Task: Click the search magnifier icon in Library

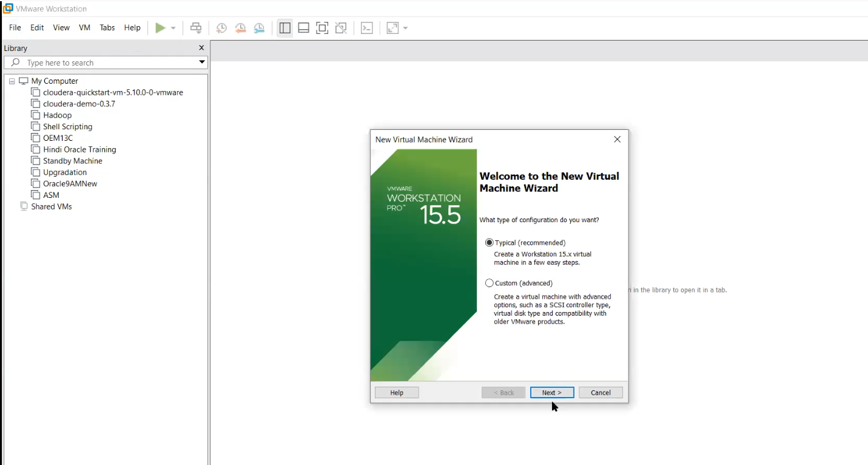Action: click(x=16, y=63)
